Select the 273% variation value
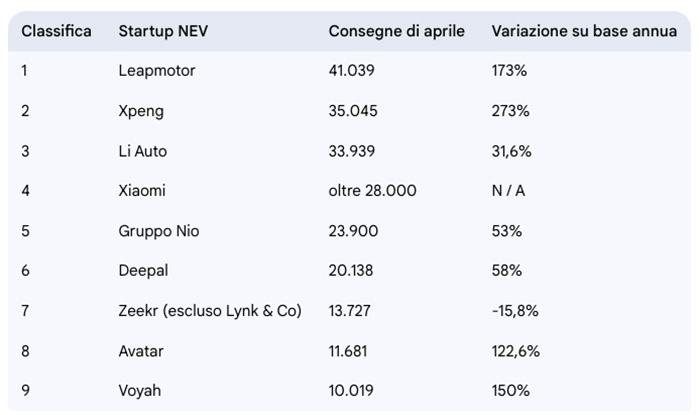This screenshot has width=700, height=415. coord(510,111)
